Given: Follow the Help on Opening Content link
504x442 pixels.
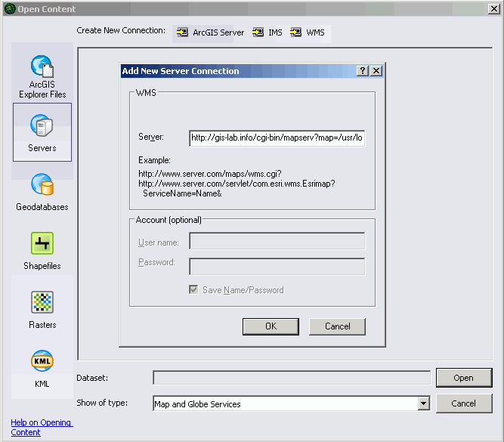Looking at the screenshot, I should (42, 427).
